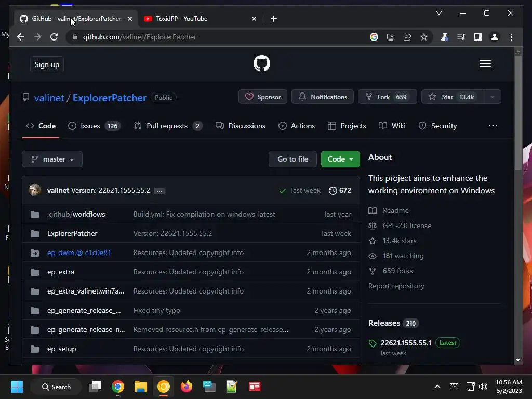Click the page vertical scrollbar thumb
The height and width of the screenshot is (399, 532).
point(518,112)
